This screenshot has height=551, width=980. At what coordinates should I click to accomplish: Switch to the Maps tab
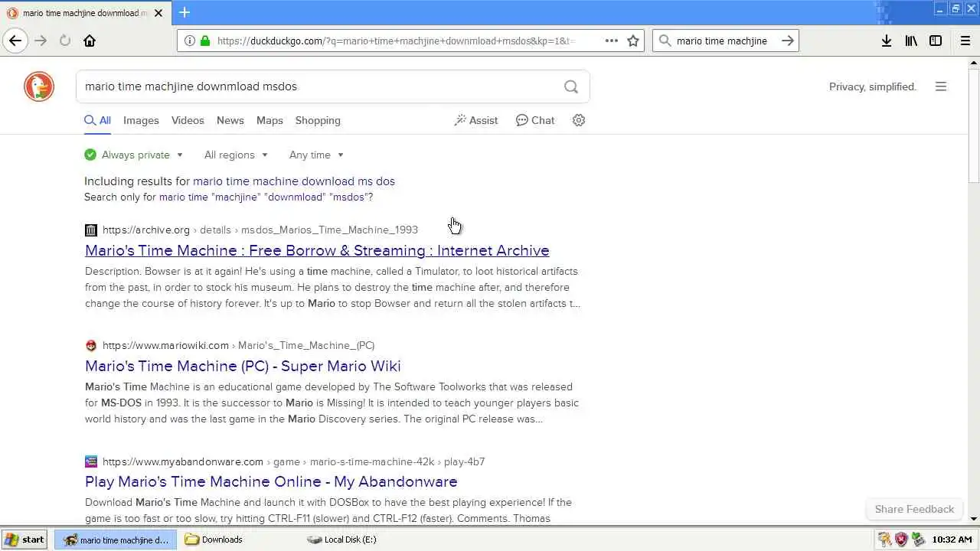(x=269, y=120)
